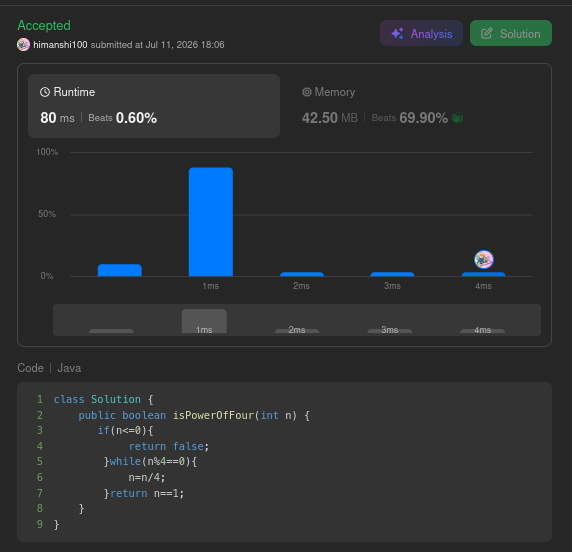Image resolution: width=572 pixels, height=552 pixels.
Task: Select the 2ms segment in range slider
Action: point(297,330)
